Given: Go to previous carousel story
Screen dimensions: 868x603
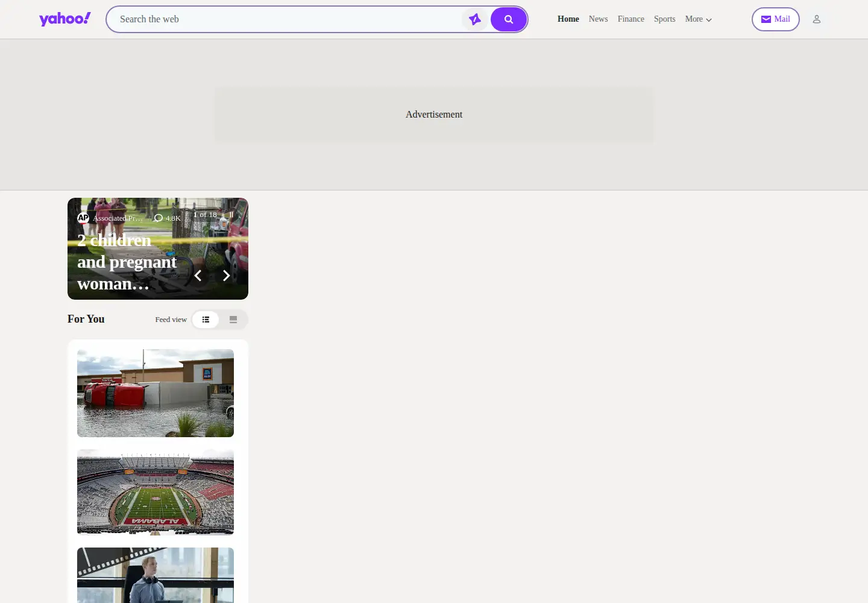Looking at the screenshot, I should pos(198,276).
